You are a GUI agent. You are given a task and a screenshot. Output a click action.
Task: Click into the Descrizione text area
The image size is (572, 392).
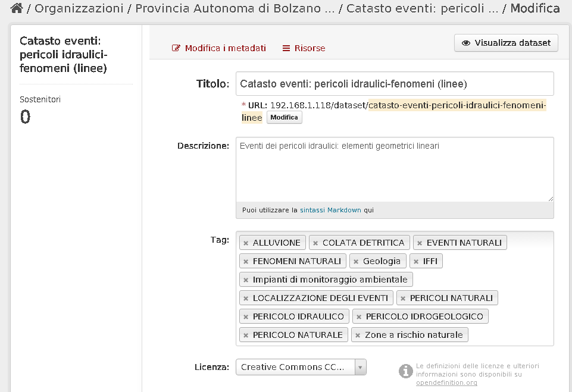coord(395,170)
